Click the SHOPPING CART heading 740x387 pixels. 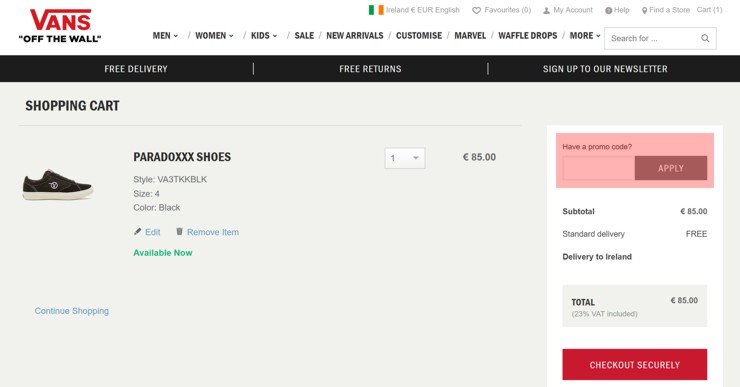pyautogui.click(x=72, y=106)
